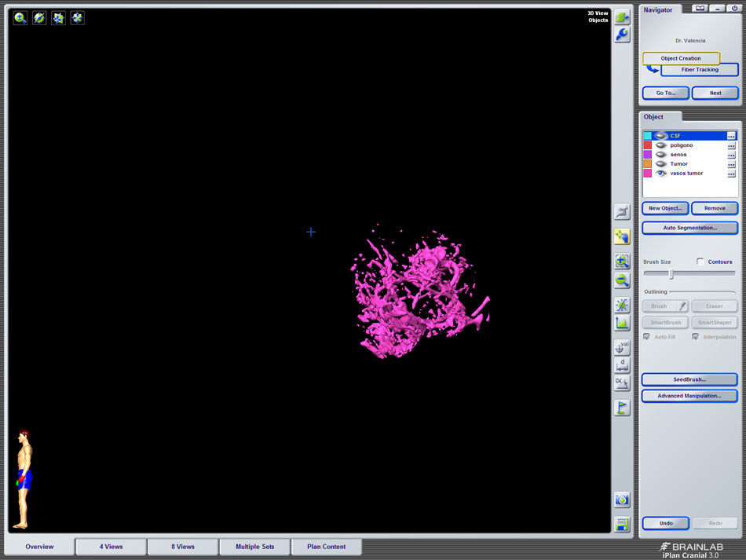Screen dimensions: 746x560
Task: Open properties menu for CSF object
Action: (731, 136)
